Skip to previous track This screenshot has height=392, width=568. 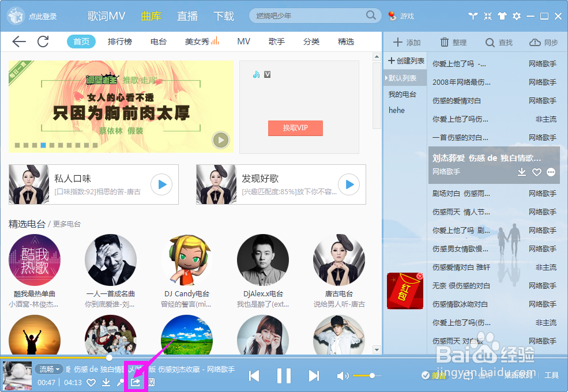click(x=254, y=376)
